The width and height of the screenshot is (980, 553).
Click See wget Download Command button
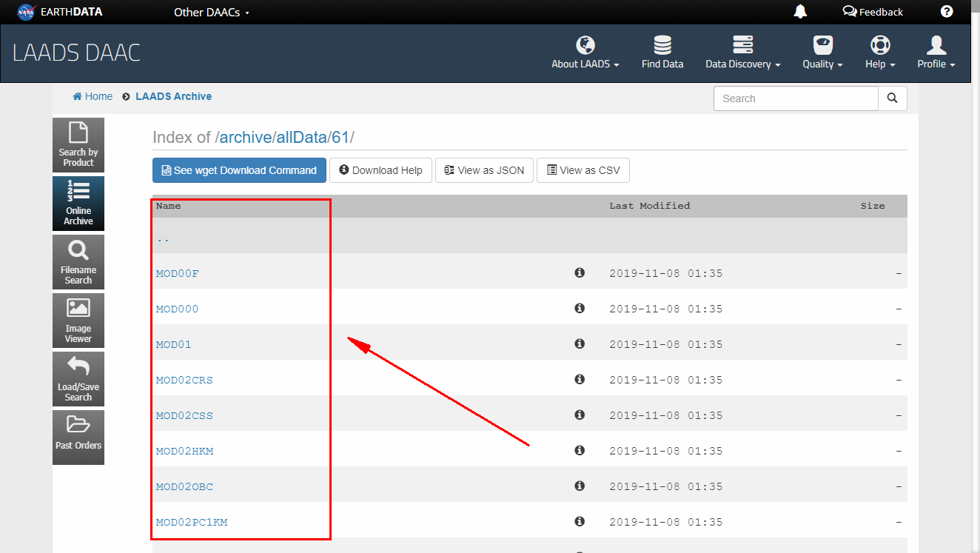pos(239,170)
